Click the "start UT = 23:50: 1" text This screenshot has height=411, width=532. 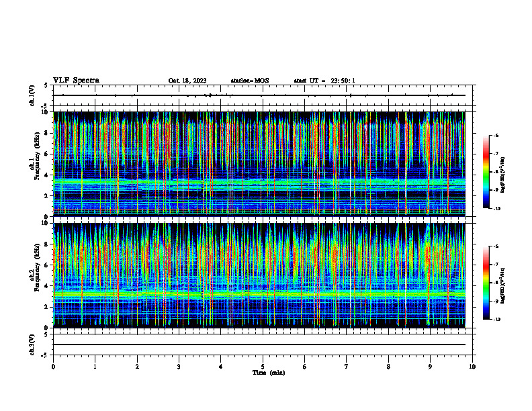[324, 81]
